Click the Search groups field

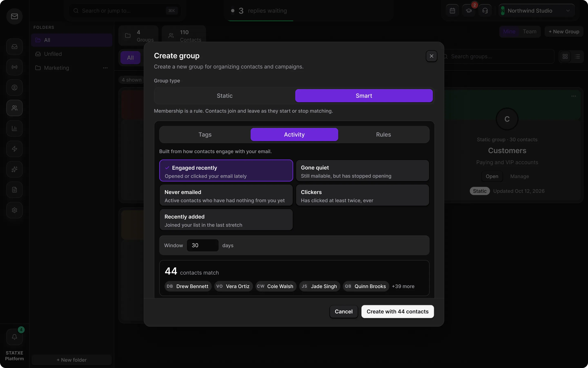498,56
